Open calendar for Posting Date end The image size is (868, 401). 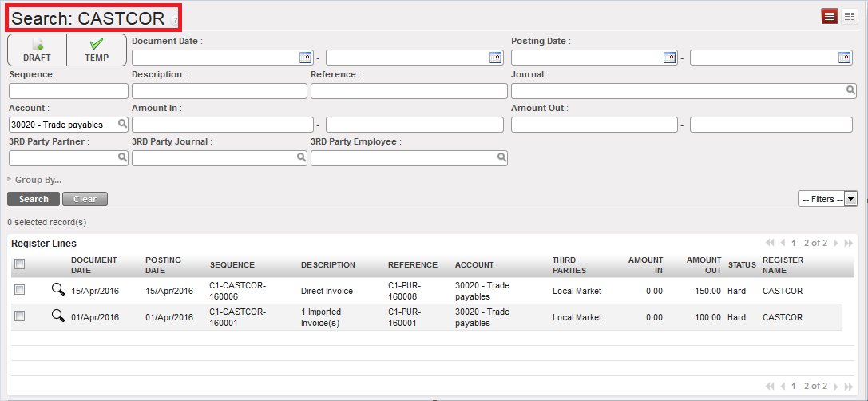point(844,58)
